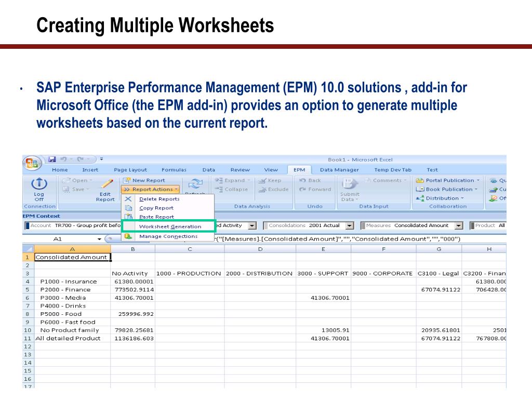This screenshot has width=532, height=399.
Task: Click the Log Off icon
Action: (x=38, y=183)
